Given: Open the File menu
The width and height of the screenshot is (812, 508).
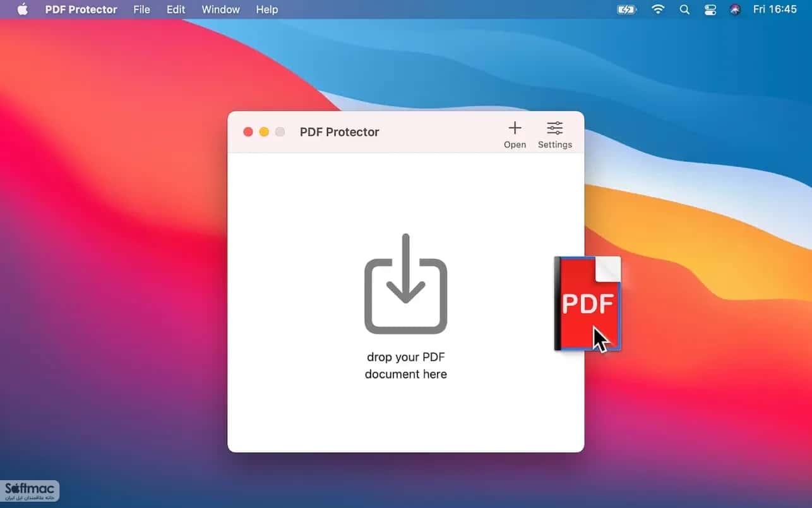Looking at the screenshot, I should 141,9.
